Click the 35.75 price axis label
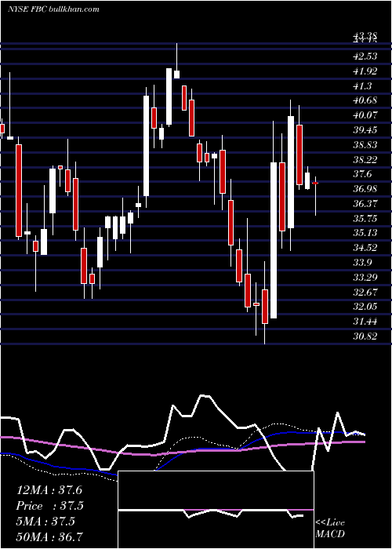Screen dimensions: 392x549 [365, 219]
